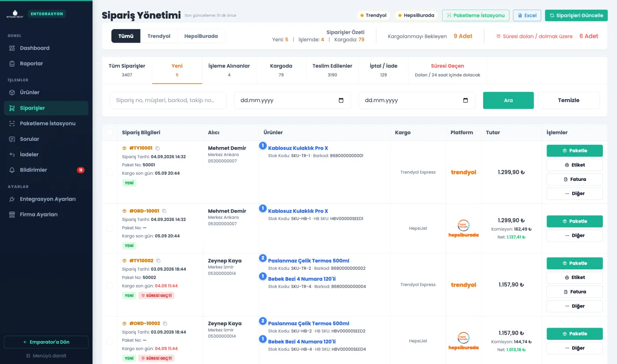Copy order number #TY10001 with copy icon

coord(158,148)
